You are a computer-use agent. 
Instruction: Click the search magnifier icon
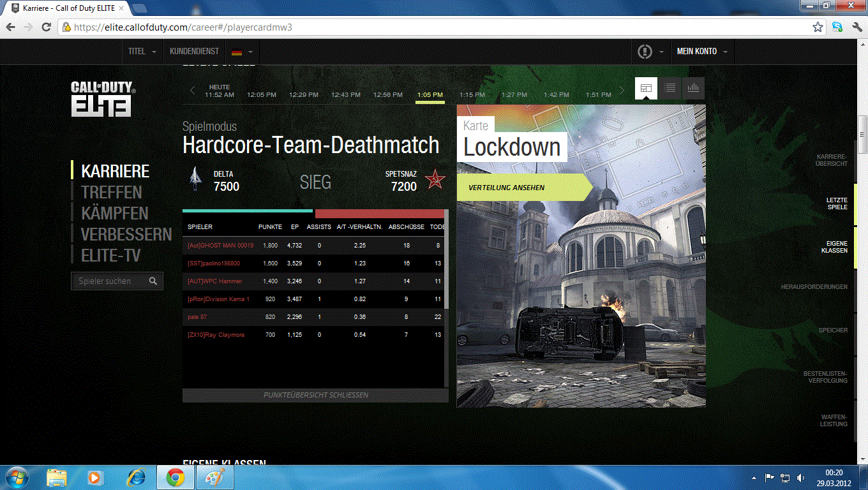(153, 281)
